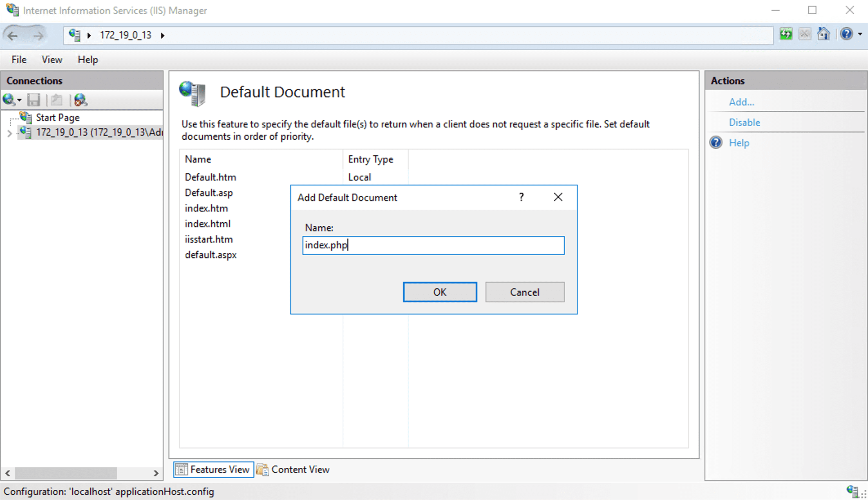Viewport: 868px width, 500px height.
Task: Sort by the Entry Type column header
Action: [376, 159]
